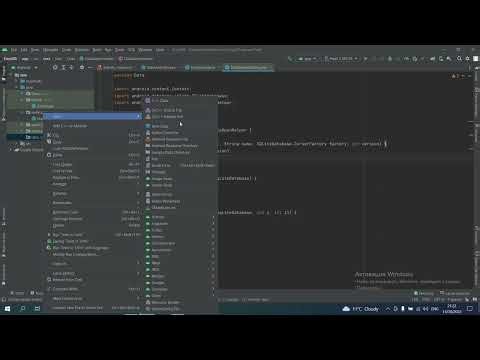Select the highlighted New context menu entry
The width and height of the screenshot is (480, 360).
pos(93,116)
